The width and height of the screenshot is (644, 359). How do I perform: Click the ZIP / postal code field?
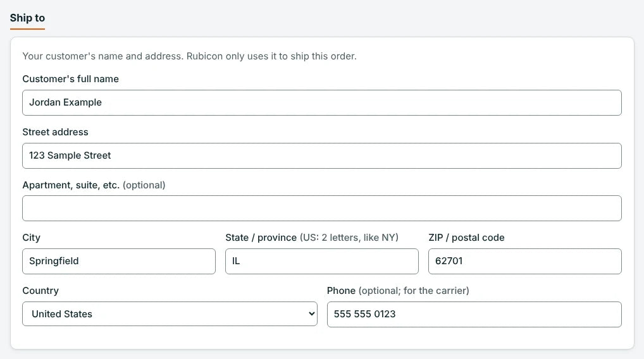tap(524, 261)
